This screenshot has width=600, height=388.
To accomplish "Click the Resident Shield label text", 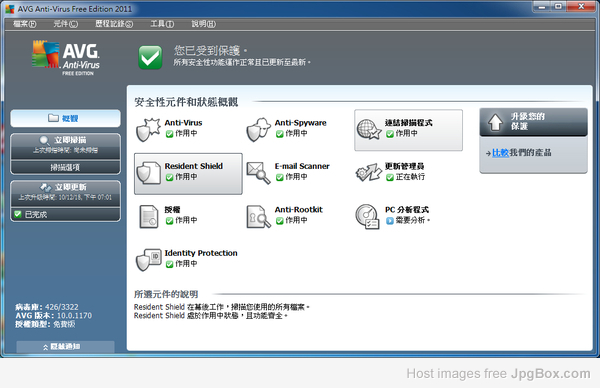I will tap(194, 166).
